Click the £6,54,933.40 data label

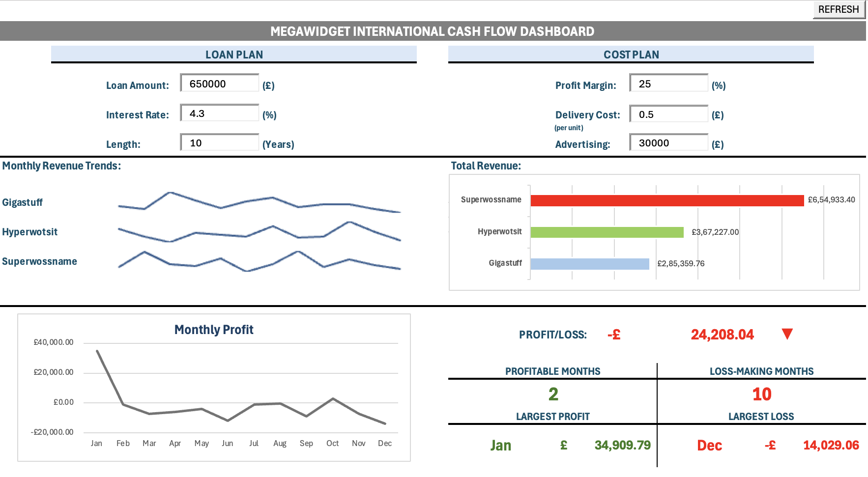[832, 200]
